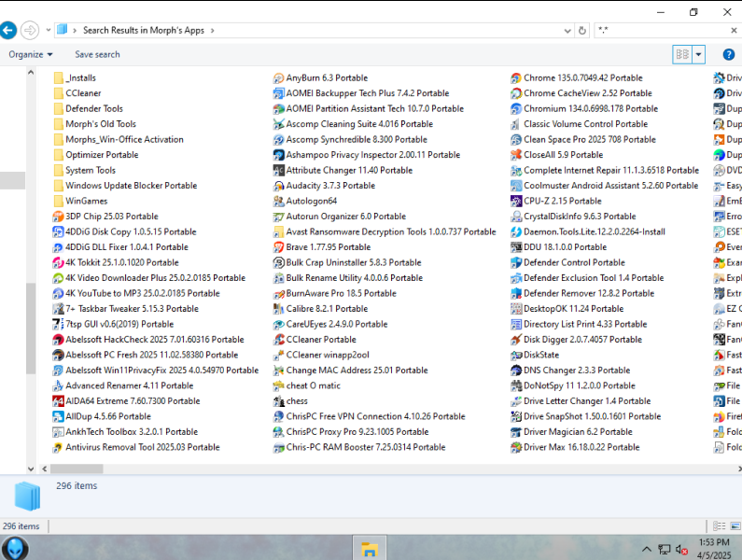
Task: Select the Morph's Old Tools folder
Action: point(94,124)
